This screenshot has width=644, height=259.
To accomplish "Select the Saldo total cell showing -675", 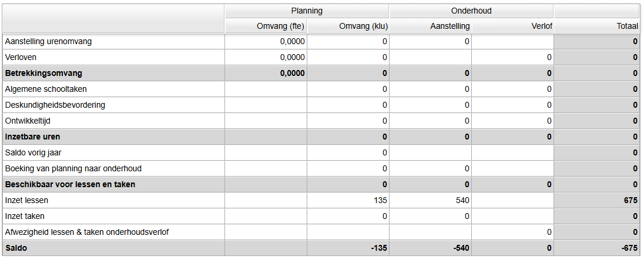I will point(629,248).
